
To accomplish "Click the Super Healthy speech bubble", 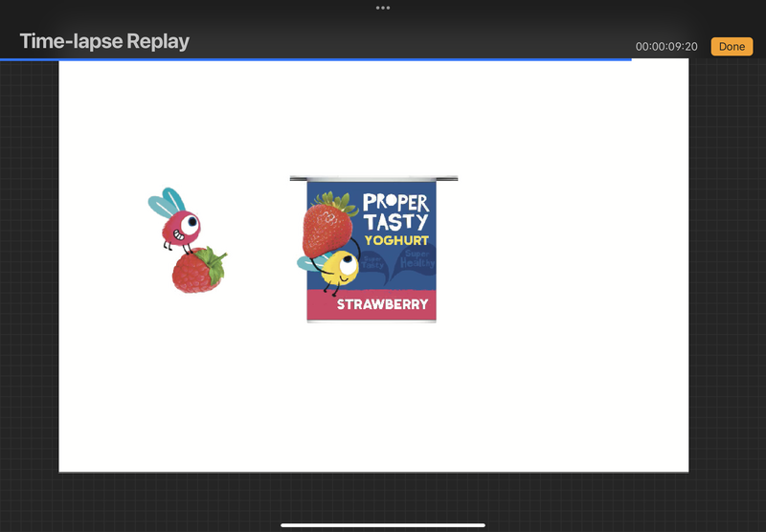I will coord(416,260).
